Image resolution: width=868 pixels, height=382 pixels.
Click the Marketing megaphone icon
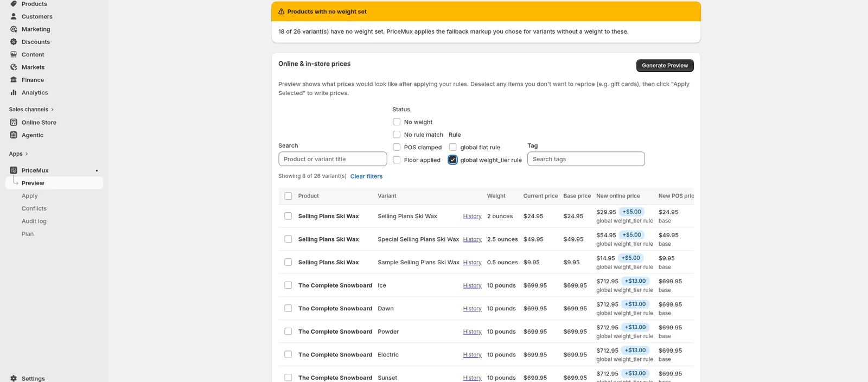click(x=14, y=29)
